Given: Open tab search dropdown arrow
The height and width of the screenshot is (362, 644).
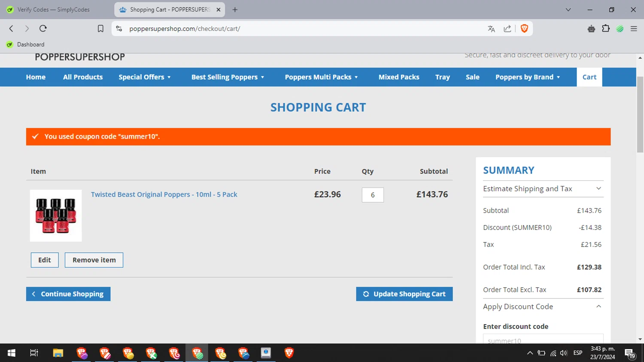Looking at the screenshot, I should pyautogui.click(x=568, y=9).
